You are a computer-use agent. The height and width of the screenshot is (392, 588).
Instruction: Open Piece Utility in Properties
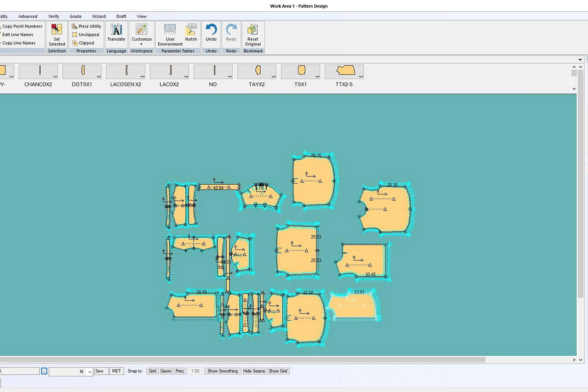pyautogui.click(x=87, y=26)
